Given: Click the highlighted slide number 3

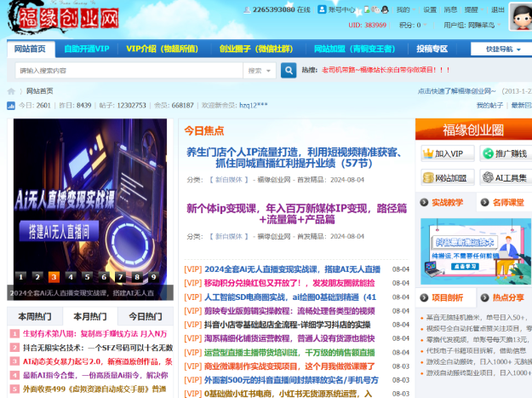Looking at the screenshot, I should click(54, 277).
